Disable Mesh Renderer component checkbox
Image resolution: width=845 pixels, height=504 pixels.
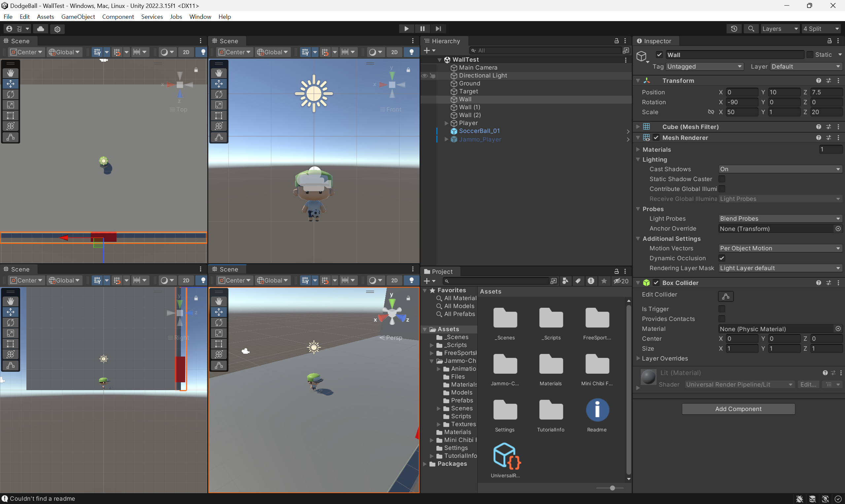click(x=656, y=138)
